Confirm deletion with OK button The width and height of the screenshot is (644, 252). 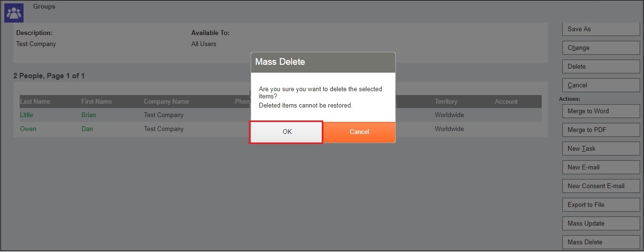point(286,132)
